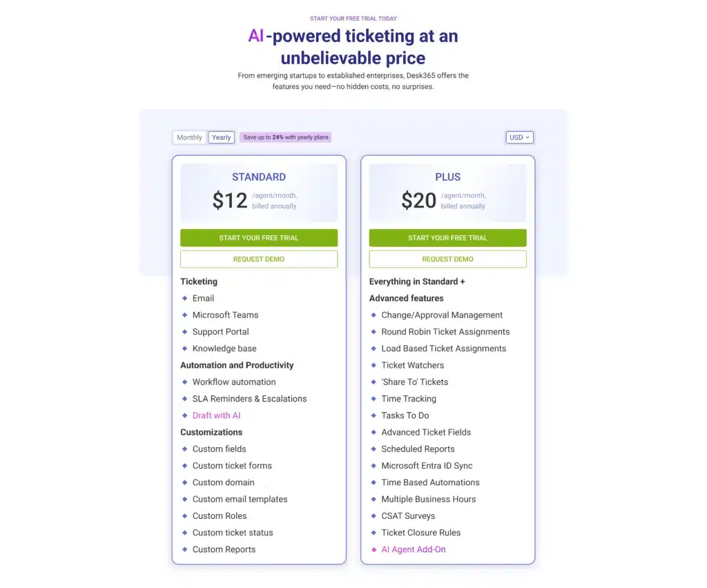
Task: Click pink diamond beside AI Agent Add-On
Action: (x=374, y=549)
